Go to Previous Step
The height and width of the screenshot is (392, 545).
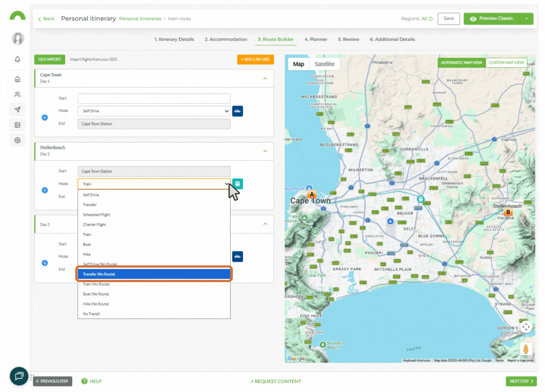pos(53,381)
